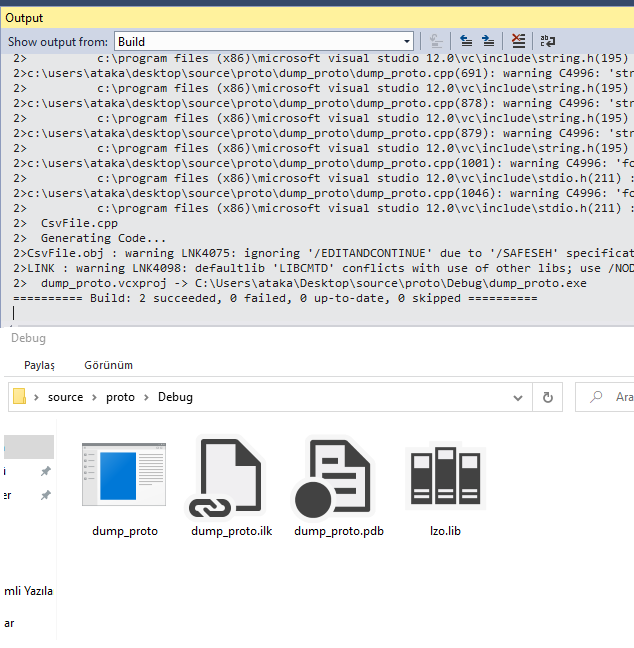Open the Paylaş ribbon tab

coord(40,365)
